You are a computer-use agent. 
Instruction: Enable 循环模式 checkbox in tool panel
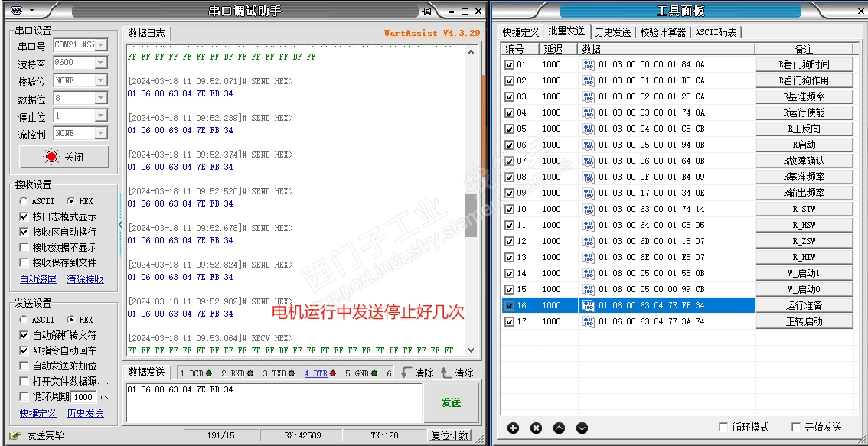coord(723,427)
